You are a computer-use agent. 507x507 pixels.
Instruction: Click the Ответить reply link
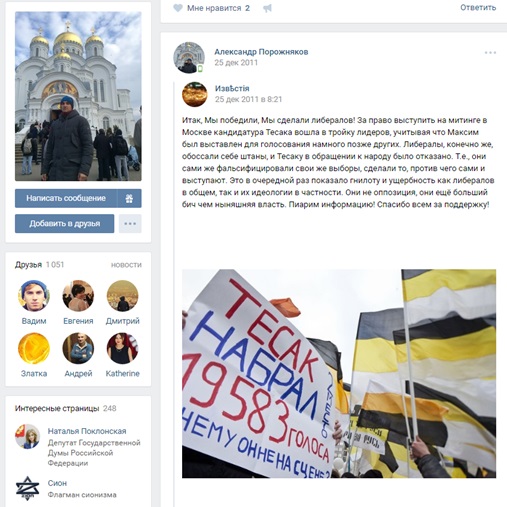coord(478,7)
